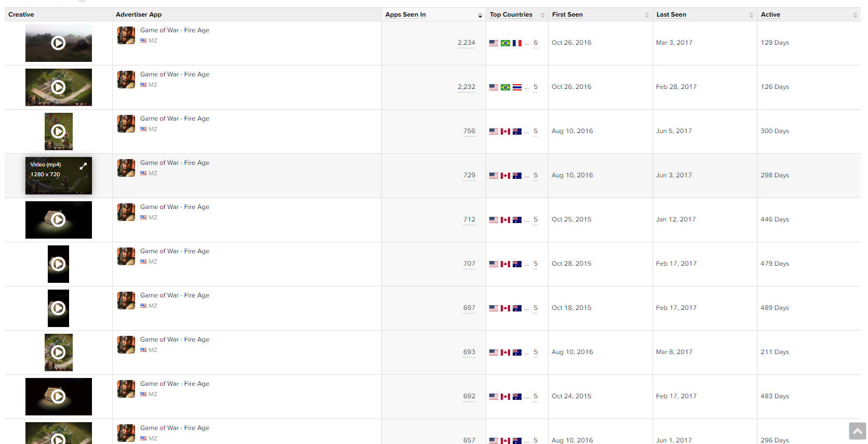
Task: Open the MZ publisher link, 2,232 row
Action: tap(153, 85)
